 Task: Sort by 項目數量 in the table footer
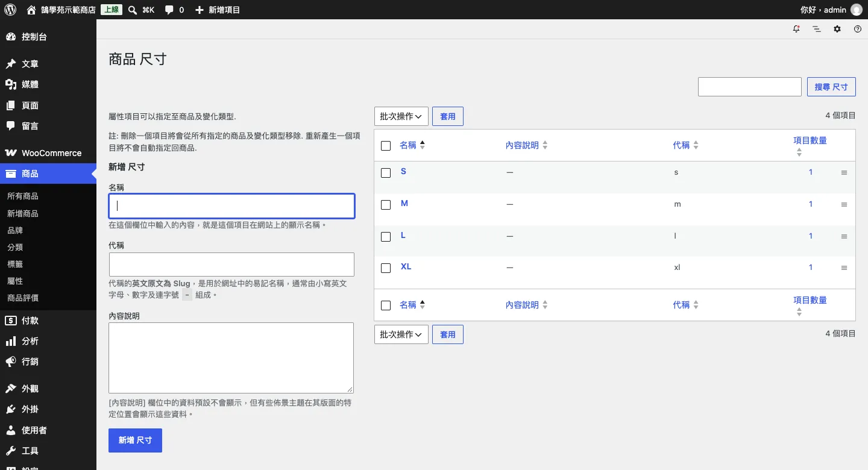pos(810,305)
